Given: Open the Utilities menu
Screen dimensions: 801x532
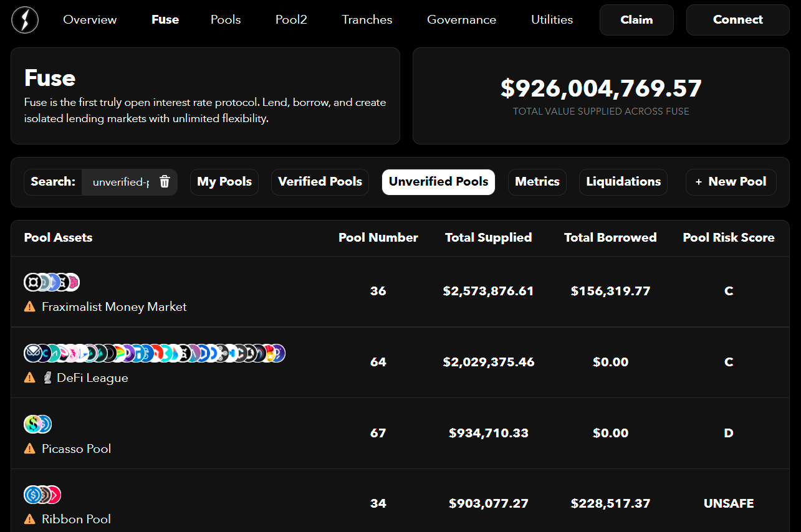Looking at the screenshot, I should [552, 20].
